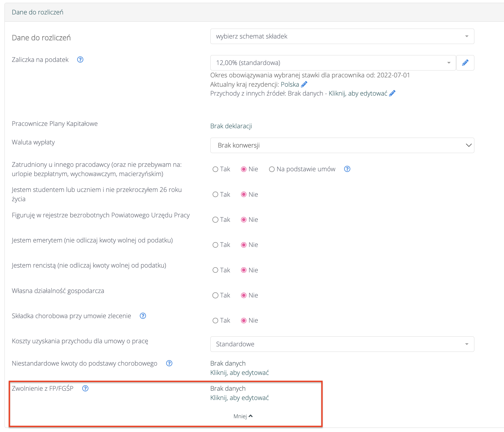The width and height of the screenshot is (504, 432).
Task: Click help icon beside Na podstawie umów
Action: [x=347, y=169]
